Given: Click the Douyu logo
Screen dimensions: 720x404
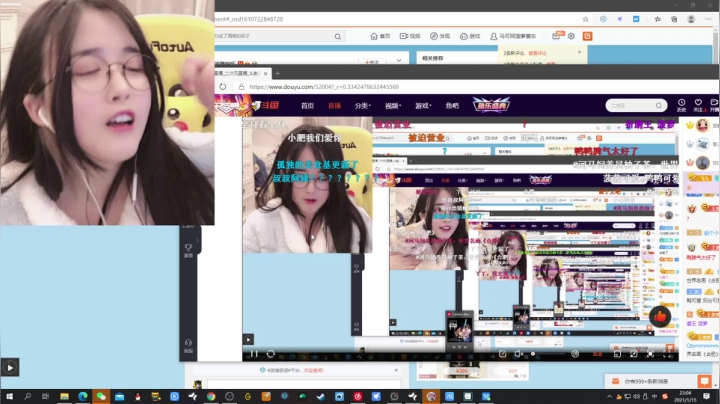Looking at the screenshot, I should click(x=266, y=105).
